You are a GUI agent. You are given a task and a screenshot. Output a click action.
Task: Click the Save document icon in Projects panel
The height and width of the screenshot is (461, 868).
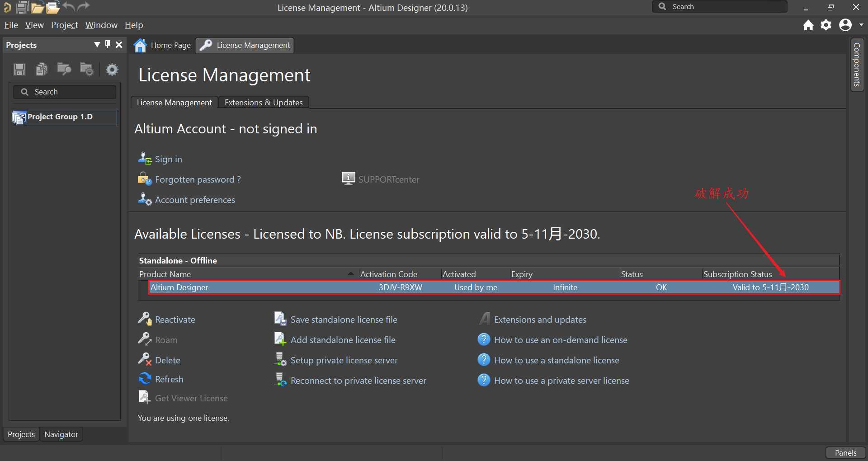19,69
